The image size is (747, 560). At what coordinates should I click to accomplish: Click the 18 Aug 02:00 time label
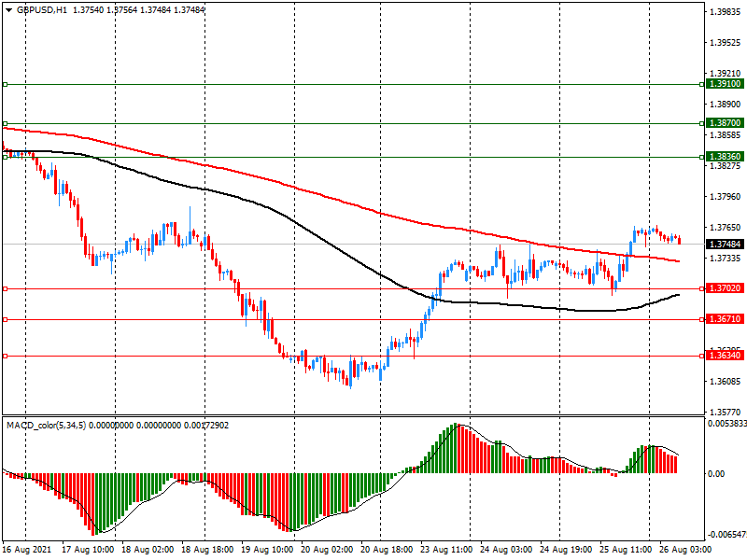coord(148,549)
